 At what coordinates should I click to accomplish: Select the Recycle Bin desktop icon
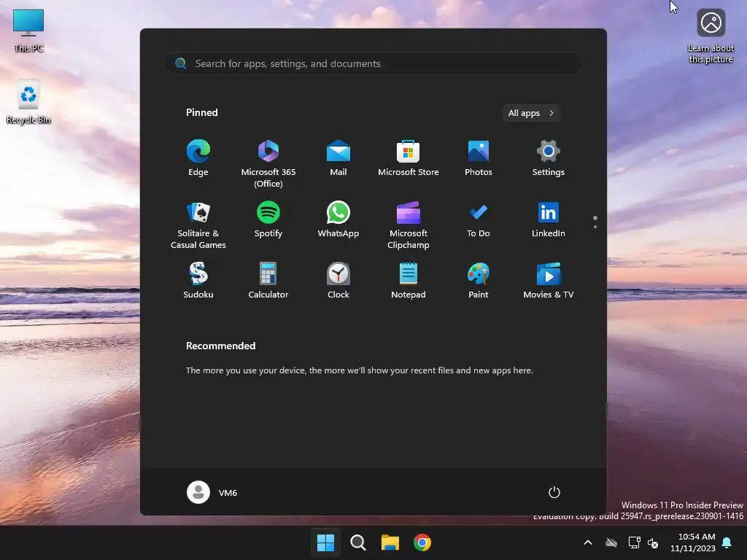(28, 102)
